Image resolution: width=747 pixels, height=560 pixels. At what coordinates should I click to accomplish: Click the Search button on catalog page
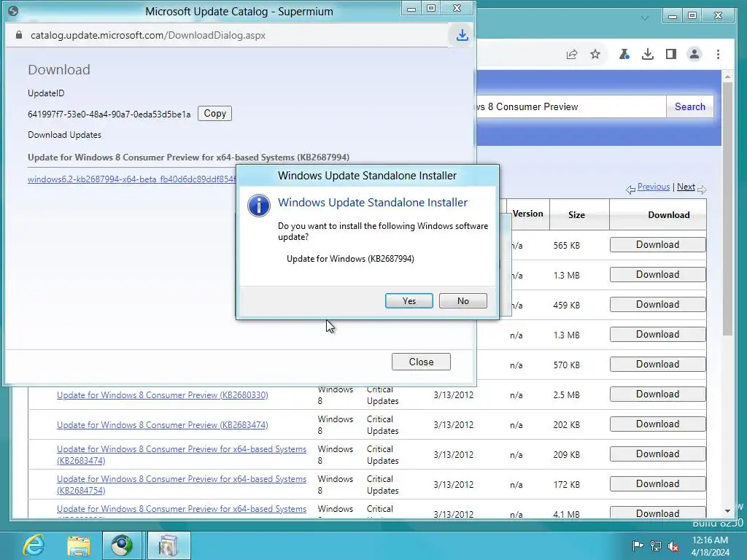[x=689, y=106]
